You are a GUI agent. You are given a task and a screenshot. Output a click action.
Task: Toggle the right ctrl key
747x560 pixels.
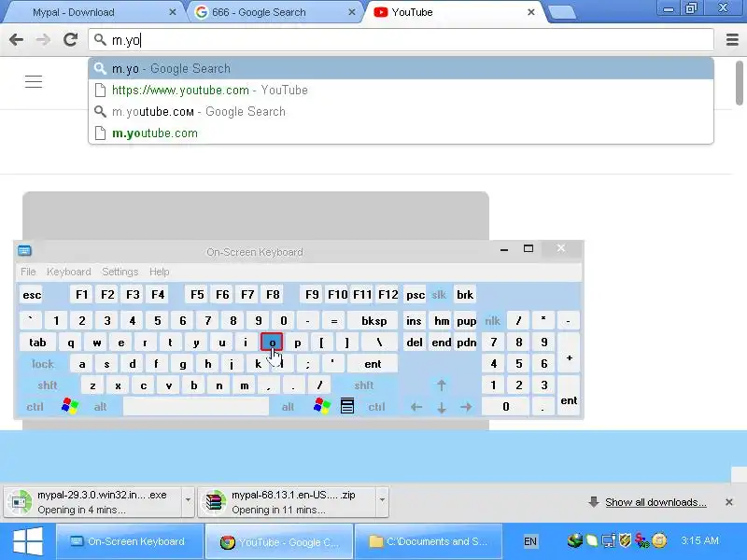(376, 407)
